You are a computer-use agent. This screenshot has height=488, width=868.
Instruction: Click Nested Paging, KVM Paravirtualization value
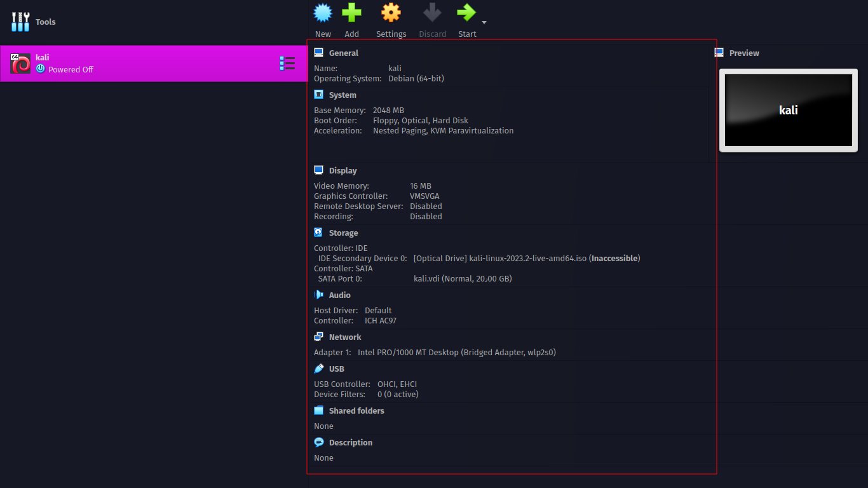click(443, 131)
